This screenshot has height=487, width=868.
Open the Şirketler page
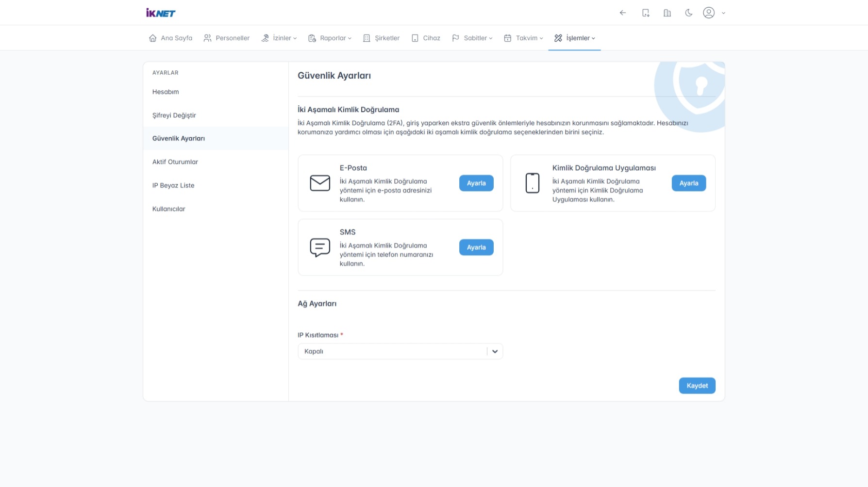[x=382, y=38]
